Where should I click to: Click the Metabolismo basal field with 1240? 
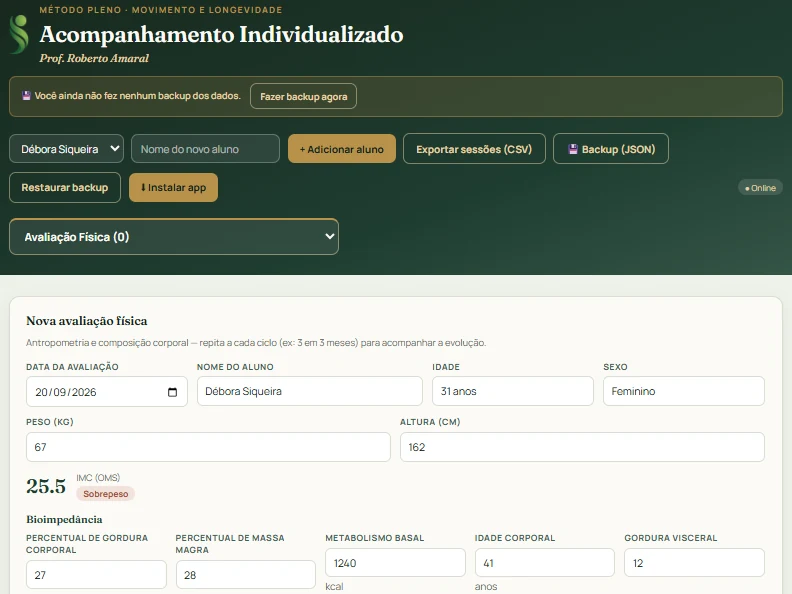click(395, 563)
